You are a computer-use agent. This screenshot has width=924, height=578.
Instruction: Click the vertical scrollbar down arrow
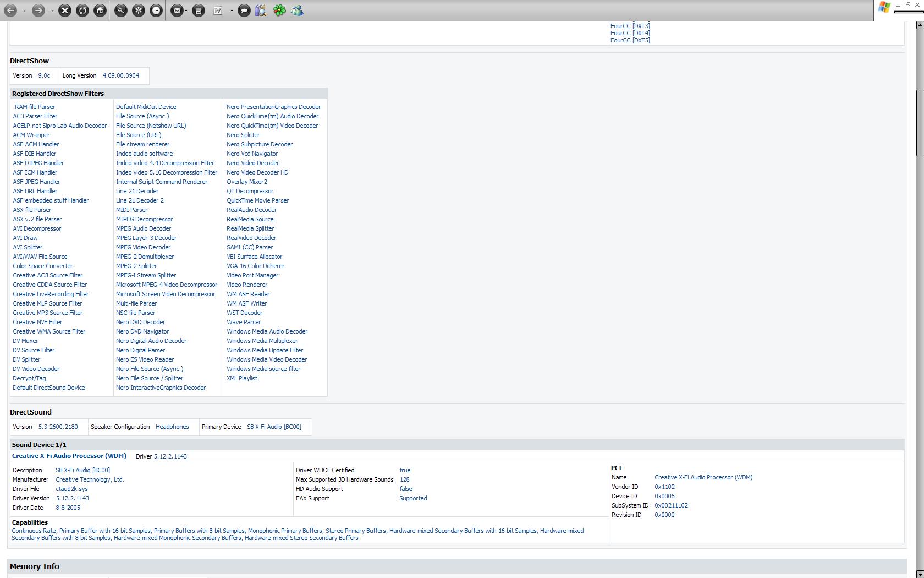(x=920, y=574)
